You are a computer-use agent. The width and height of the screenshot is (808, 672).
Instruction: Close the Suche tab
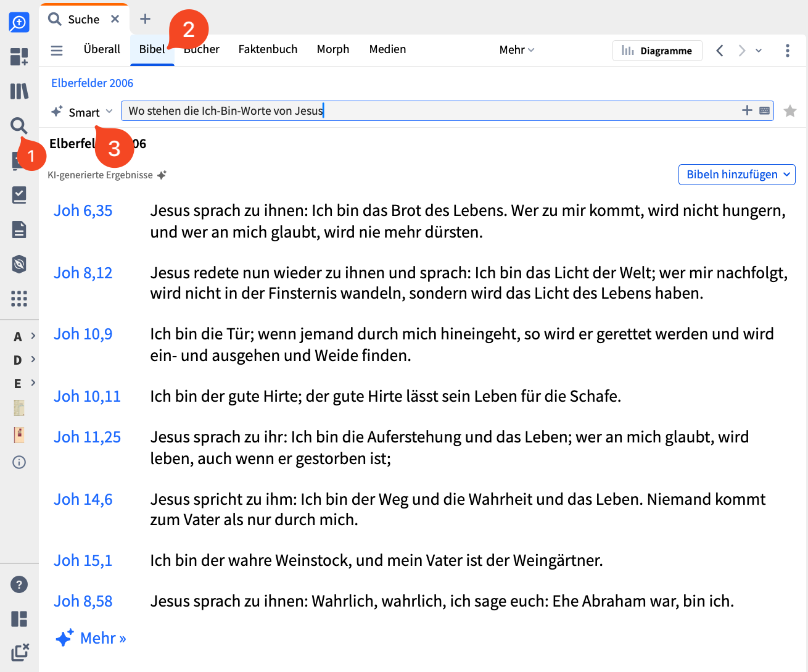click(115, 19)
